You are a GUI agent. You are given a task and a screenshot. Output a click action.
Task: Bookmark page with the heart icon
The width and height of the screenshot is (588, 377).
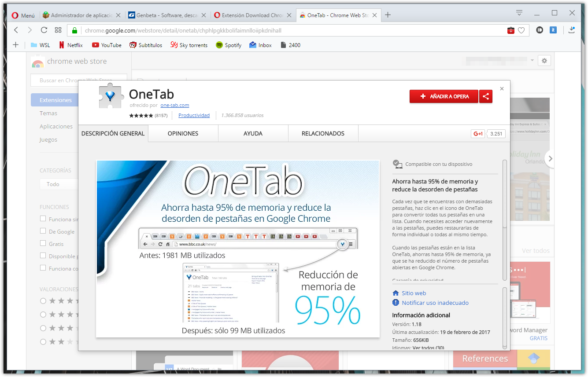[521, 30]
